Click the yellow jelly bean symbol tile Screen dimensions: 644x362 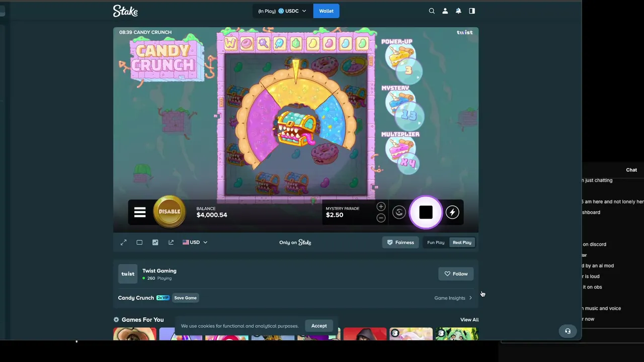(x=312, y=44)
